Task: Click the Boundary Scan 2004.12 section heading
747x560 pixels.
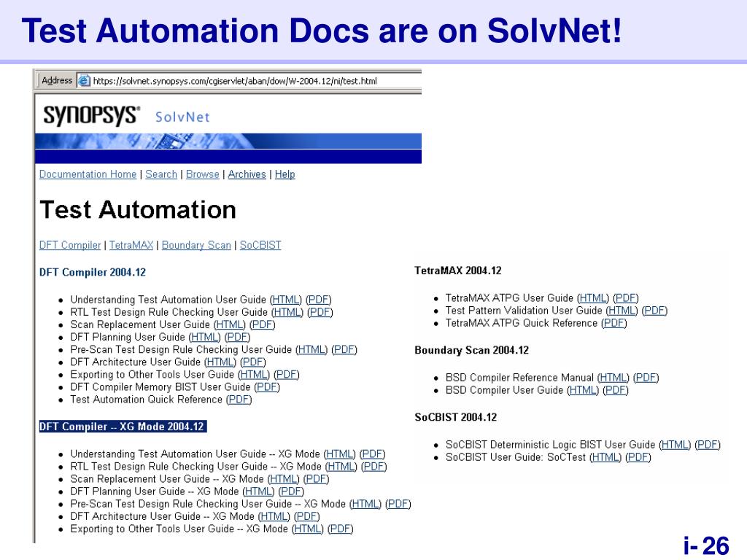Action: (472, 350)
